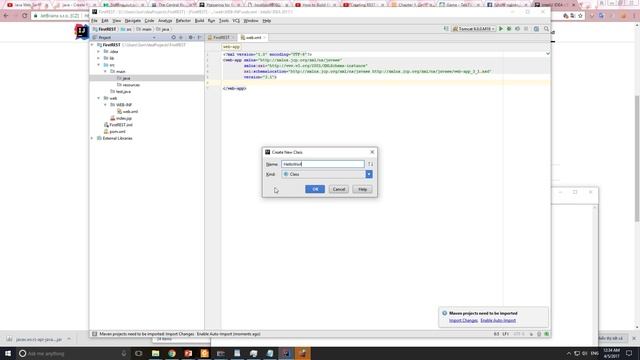
Task: Click the status bar tool window icon
Action: pyautogui.click(x=95, y=334)
